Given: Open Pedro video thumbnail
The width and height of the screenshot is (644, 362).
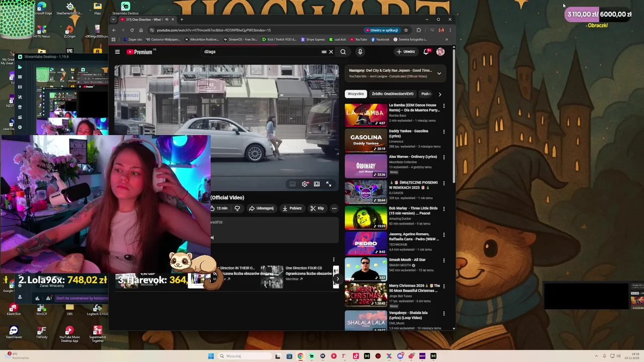Looking at the screenshot, I should [366, 243].
